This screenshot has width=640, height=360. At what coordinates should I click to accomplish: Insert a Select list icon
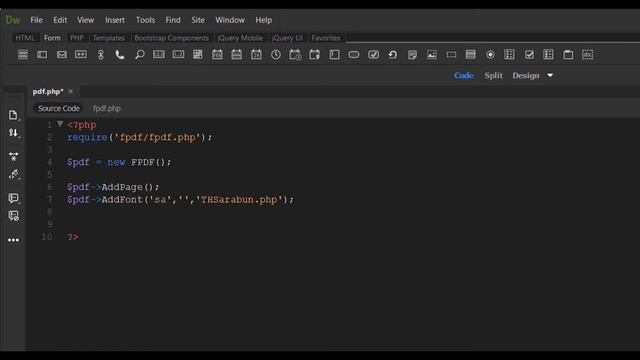click(471, 55)
